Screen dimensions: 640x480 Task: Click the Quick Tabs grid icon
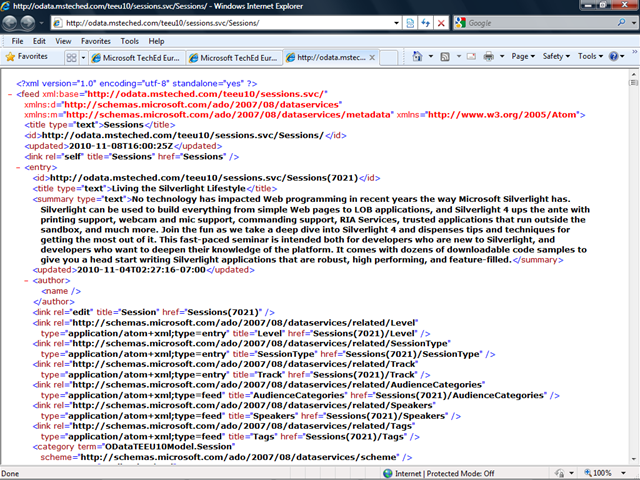71,58
